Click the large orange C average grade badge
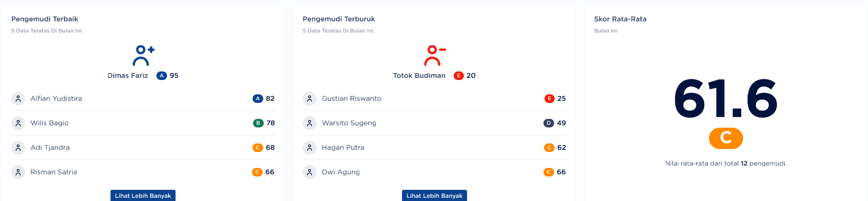Image resolution: width=868 pixels, height=201 pixels. [x=726, y=138]
